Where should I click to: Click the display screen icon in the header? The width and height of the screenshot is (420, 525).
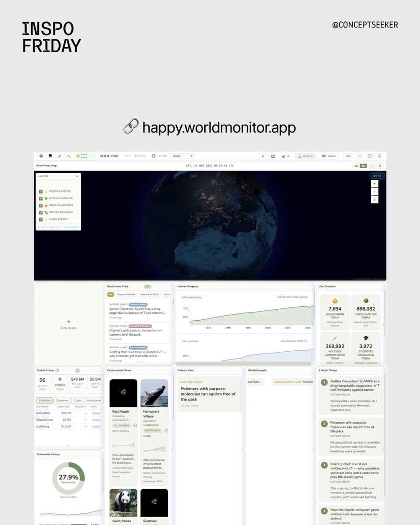pyautogui.click(x=370, y=156)
